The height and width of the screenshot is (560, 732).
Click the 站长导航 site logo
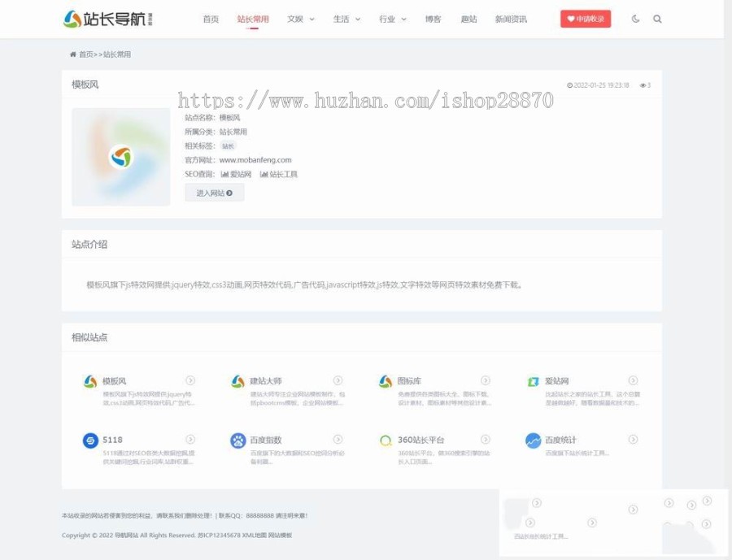point(108,19)
